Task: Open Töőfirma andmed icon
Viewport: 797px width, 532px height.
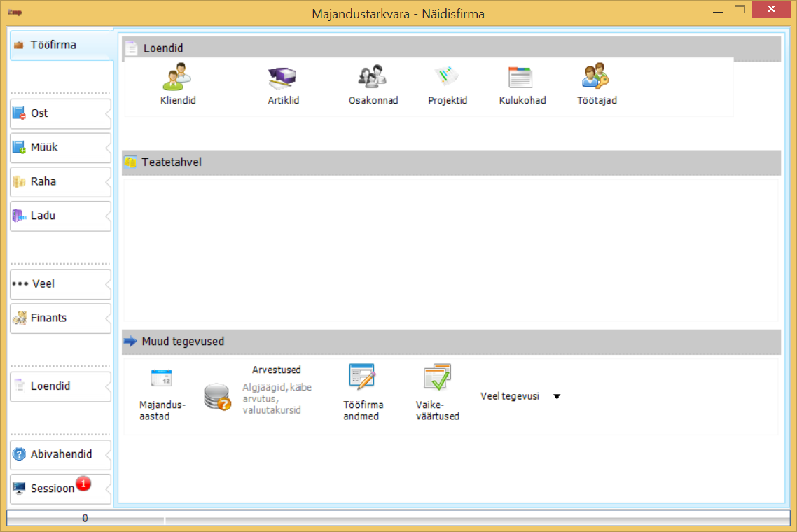Action: tap(362, 377)
